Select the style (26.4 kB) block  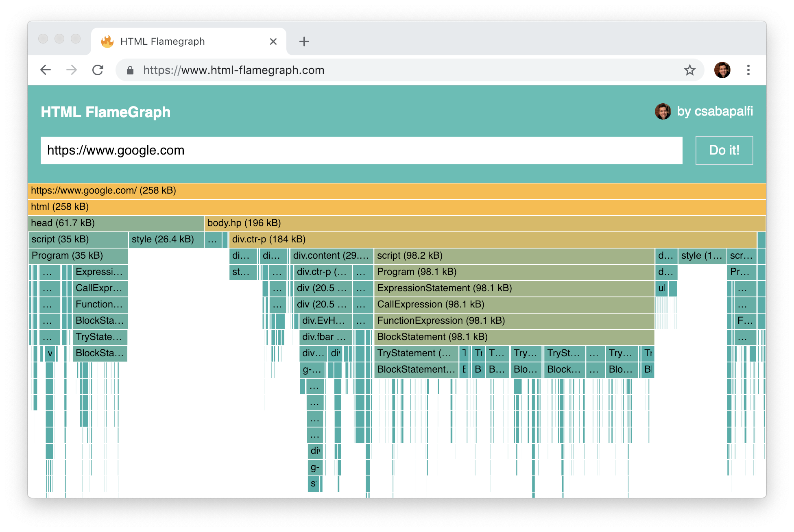(x=166, y=239)
